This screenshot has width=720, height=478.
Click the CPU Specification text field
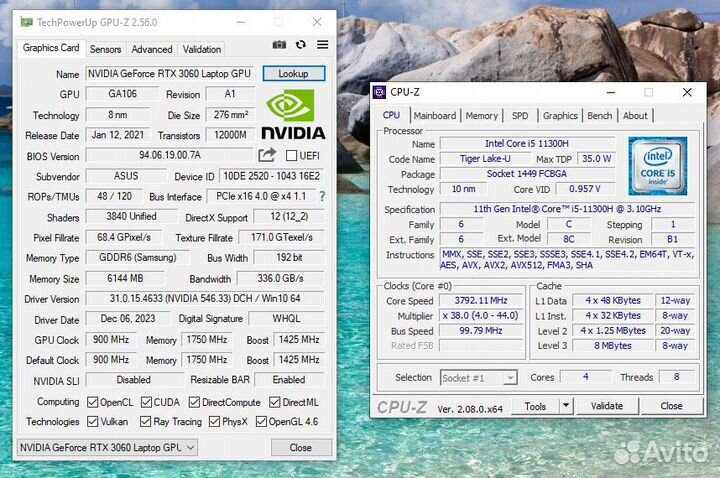coord(567,209)
